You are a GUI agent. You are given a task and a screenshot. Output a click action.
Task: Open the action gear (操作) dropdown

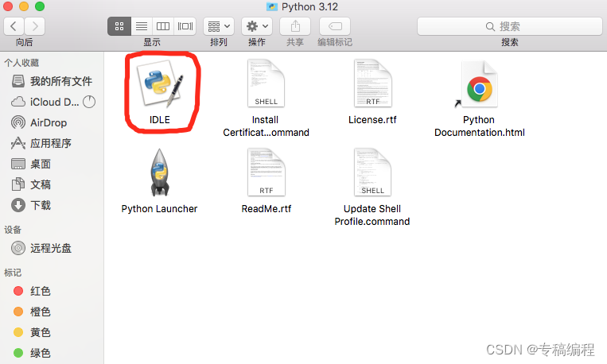[257, 26]
